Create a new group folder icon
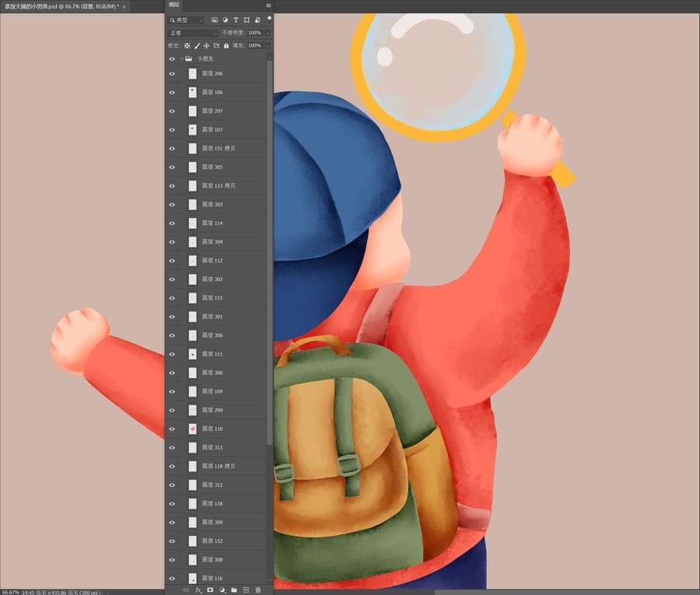Viewport: 700px width, 595px height. 234,590
